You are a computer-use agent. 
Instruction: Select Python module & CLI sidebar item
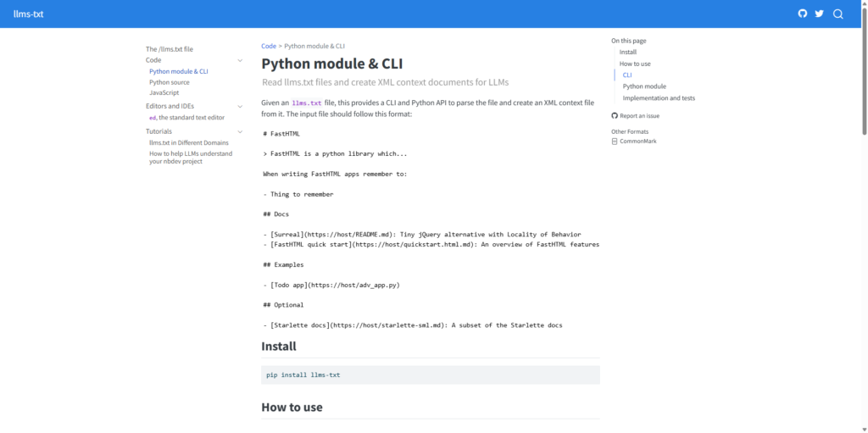(x=179, y=71)
